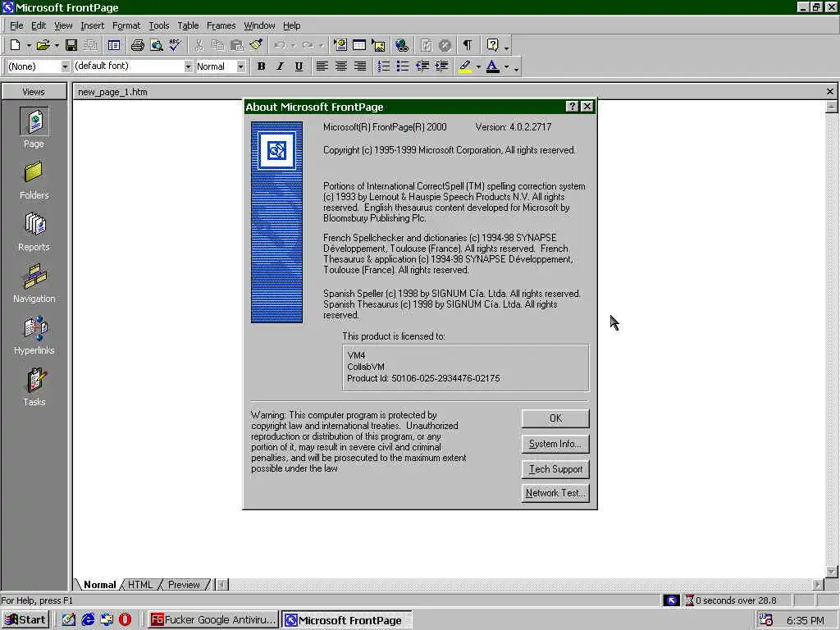Viewport: 840px width, 630px height.
Task: Click the Stop toolbar icon
Action: coord(445,46)
